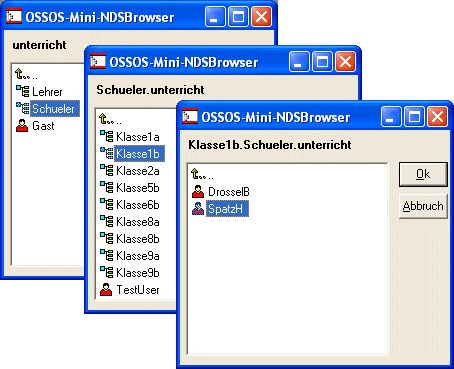Click the Klasse1a container icon
Screen dimensions: 454x369
pos(107,136)
